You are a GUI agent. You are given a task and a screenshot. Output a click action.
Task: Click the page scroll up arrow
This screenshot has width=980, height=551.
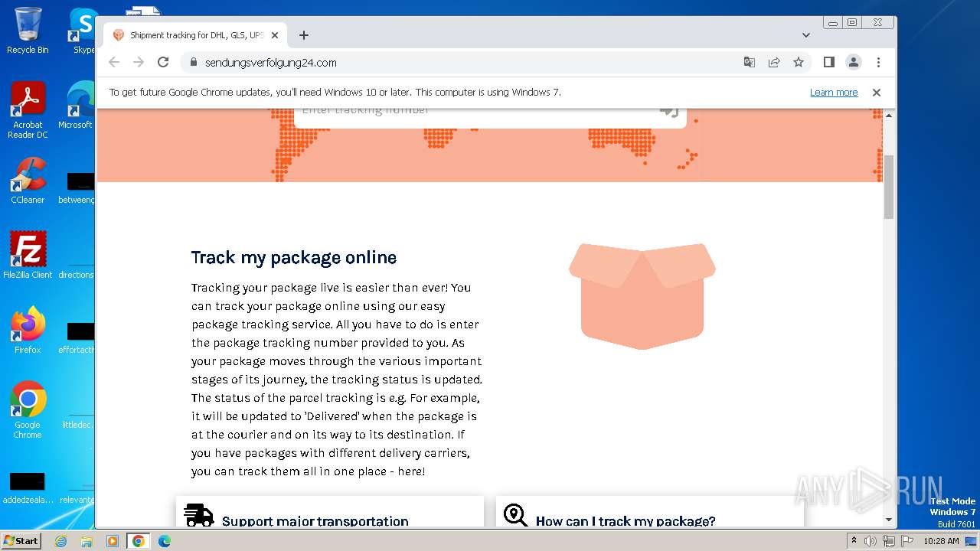click(889, 116)
